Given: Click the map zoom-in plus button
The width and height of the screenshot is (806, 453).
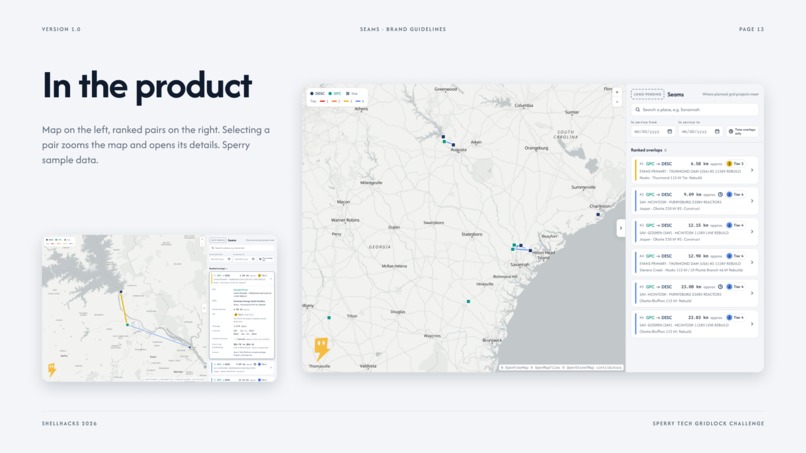Looking at the screenshot, I should (x=617, y=93).
